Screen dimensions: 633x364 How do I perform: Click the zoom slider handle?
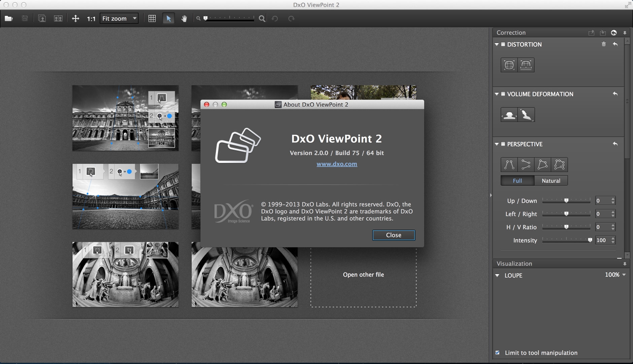[205, 18]
